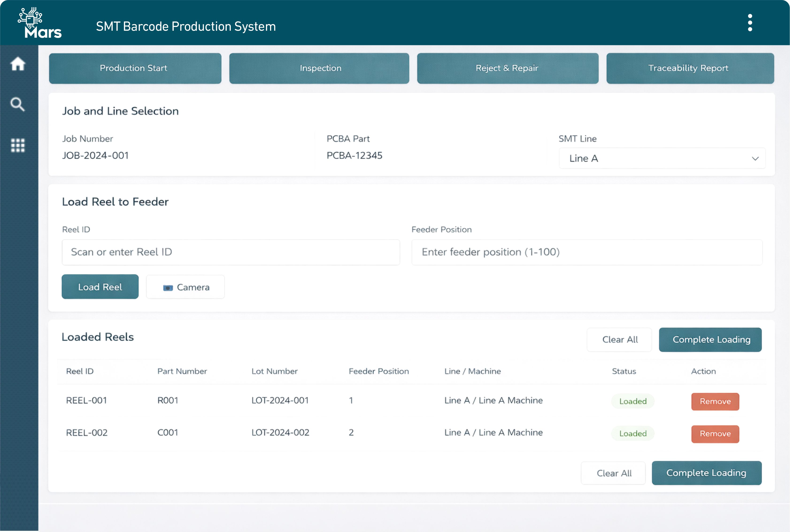Open the Inspection section
The width and height of the screenshot is (790, 532).
coord(320,68)
